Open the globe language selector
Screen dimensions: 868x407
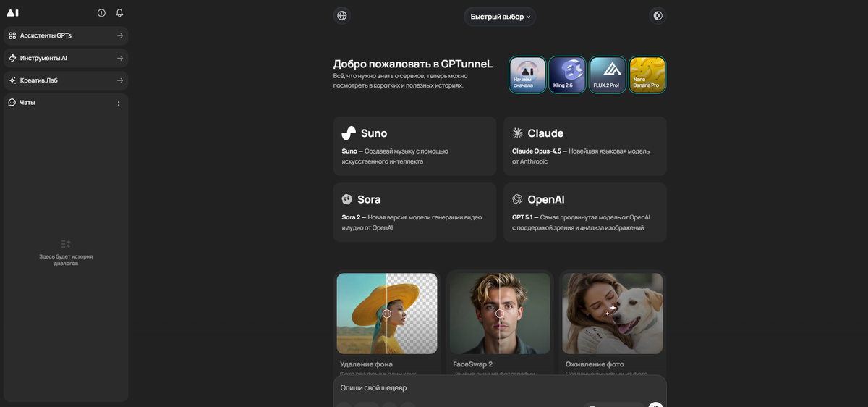point(342,16)
